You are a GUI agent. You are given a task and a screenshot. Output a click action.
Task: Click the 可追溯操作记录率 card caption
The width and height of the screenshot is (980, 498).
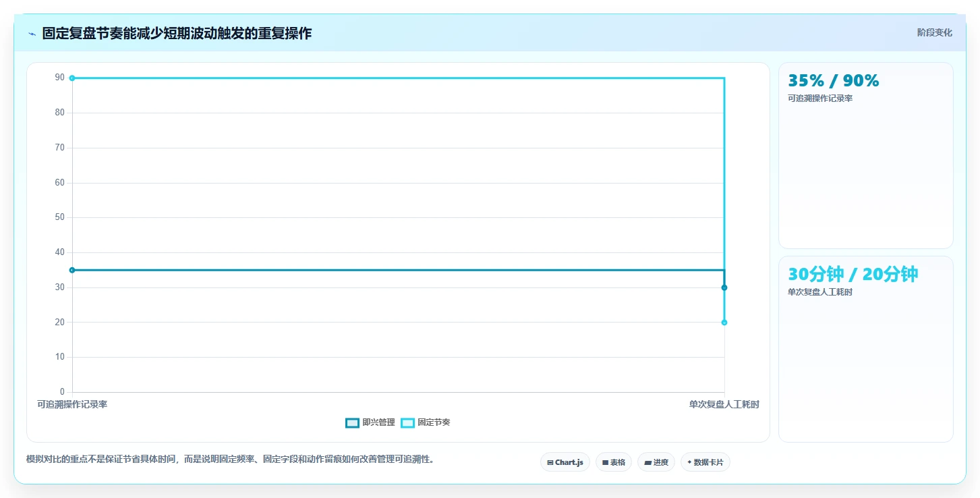[x=820, y=99]
